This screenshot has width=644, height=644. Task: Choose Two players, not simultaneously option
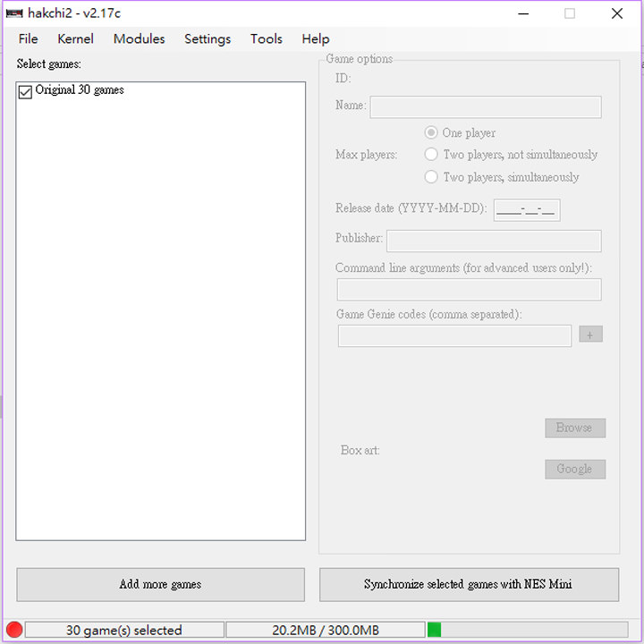(x=431, y=155)
